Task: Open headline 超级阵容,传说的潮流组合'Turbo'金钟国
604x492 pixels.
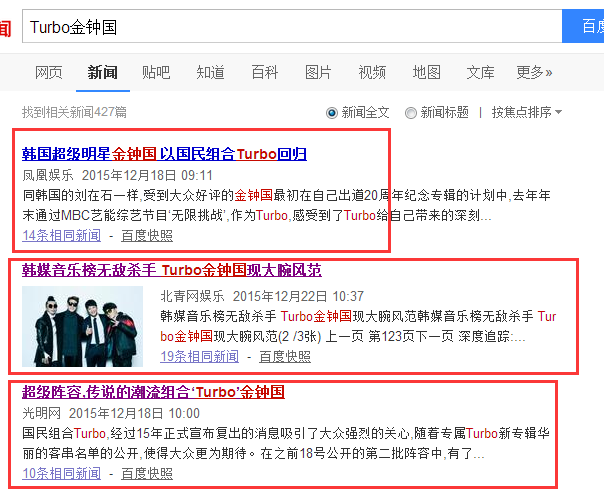Action: click(x=153, y=392)
